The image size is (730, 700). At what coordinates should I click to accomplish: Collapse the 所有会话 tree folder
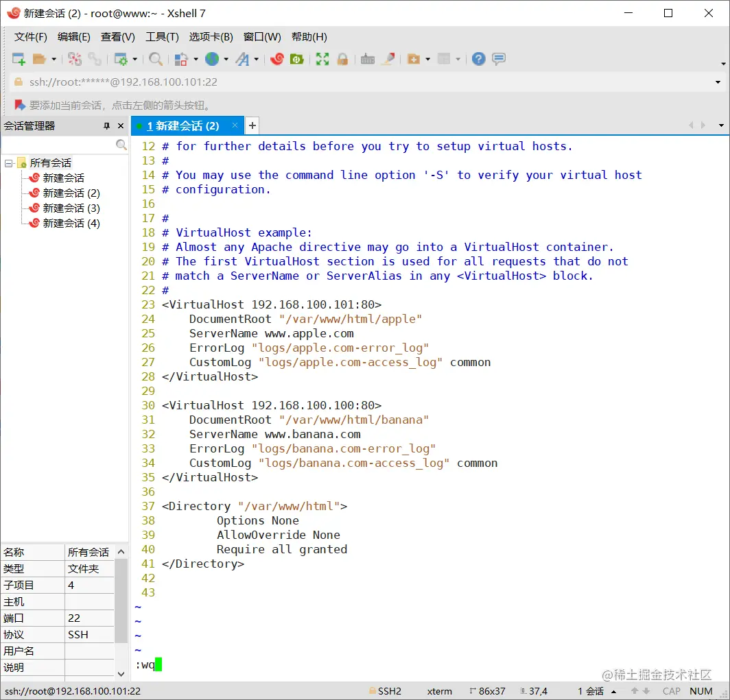pyautogui.click(x=8, y=163)
